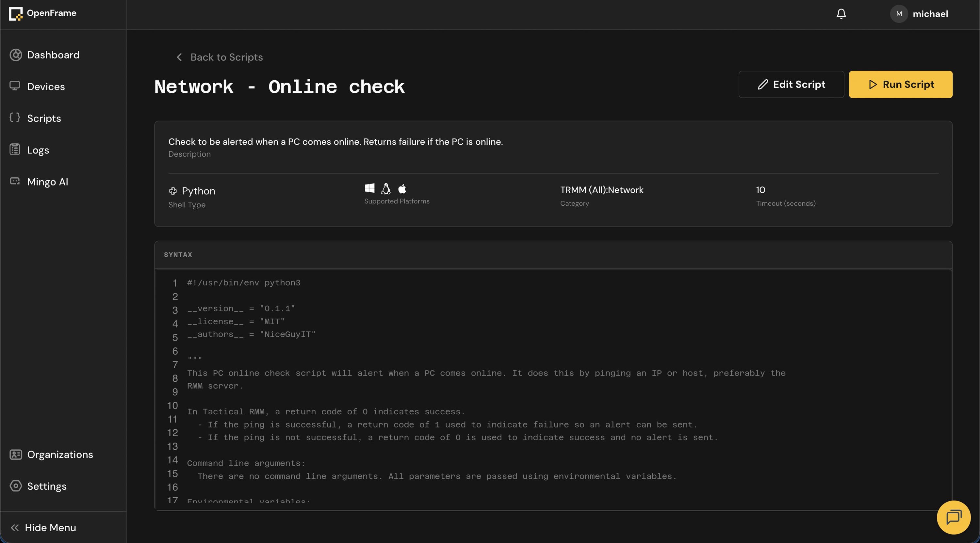Click the __license__ = "MIT" line
The width and height of the screenshot is (980, 543).
(x=236, y=321)
